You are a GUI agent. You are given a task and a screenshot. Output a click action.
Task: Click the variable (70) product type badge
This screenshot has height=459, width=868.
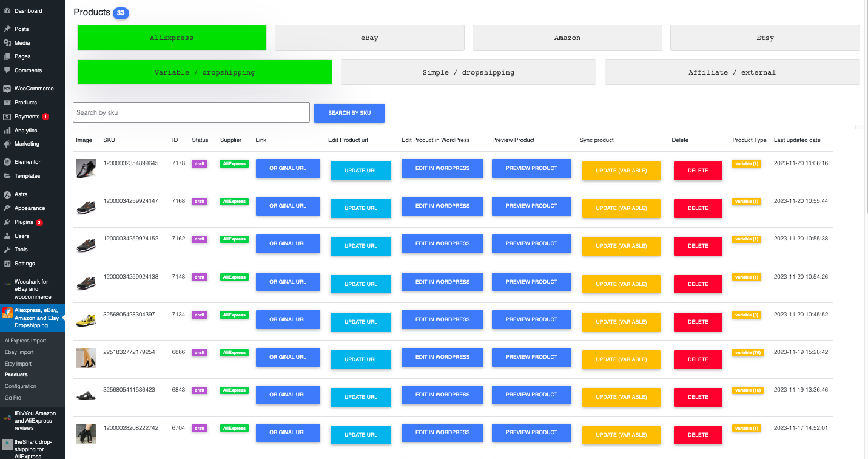[749, 352]
